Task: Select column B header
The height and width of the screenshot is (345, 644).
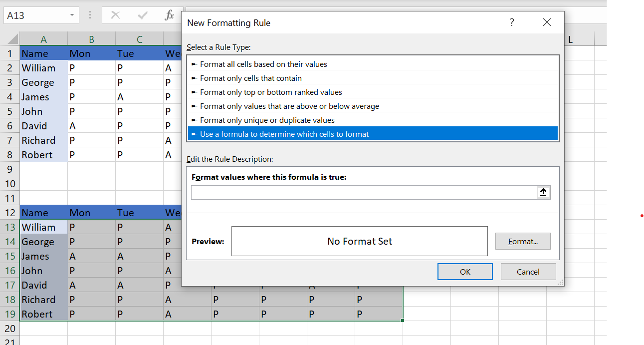Action: (91, 39)
